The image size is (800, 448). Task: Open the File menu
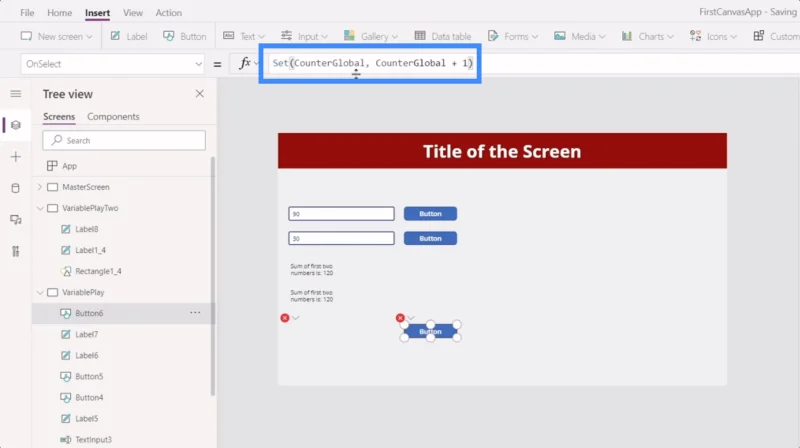27,13
